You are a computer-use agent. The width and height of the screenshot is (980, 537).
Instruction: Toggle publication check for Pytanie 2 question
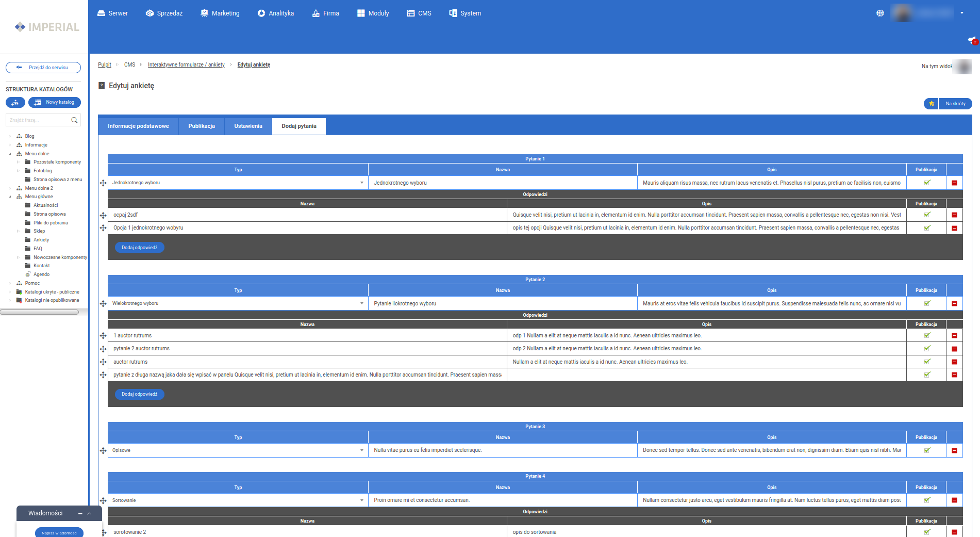pos(927,303)
